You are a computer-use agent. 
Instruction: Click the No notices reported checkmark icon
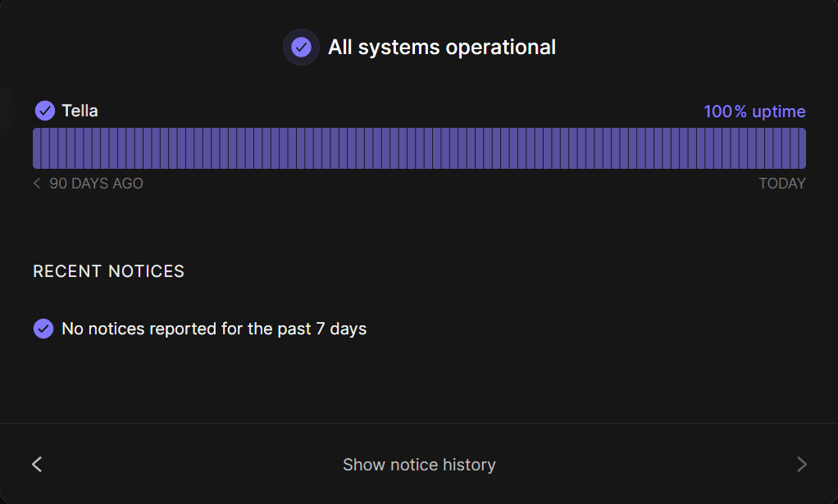pos(43,329)
